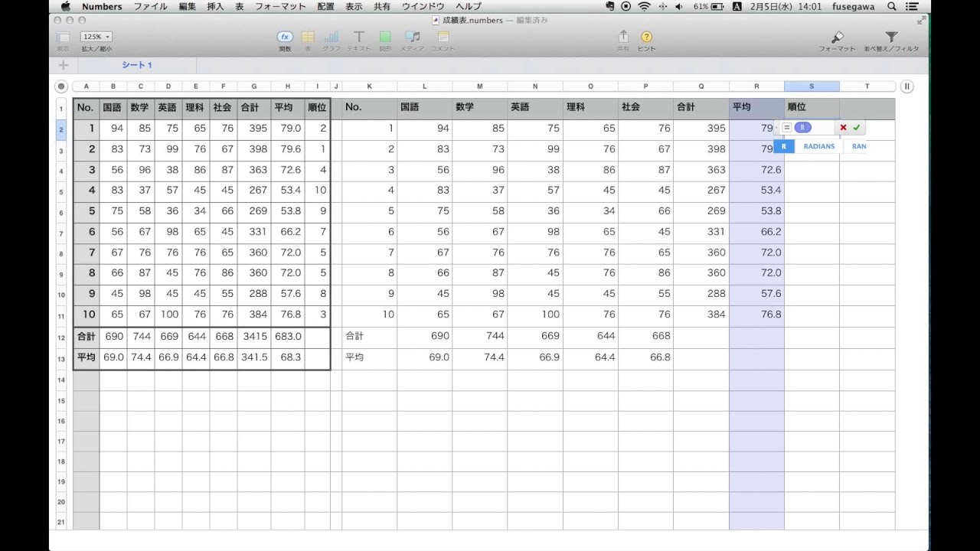
Task: Add a new sheet with plus button
Action: point(64,65)
